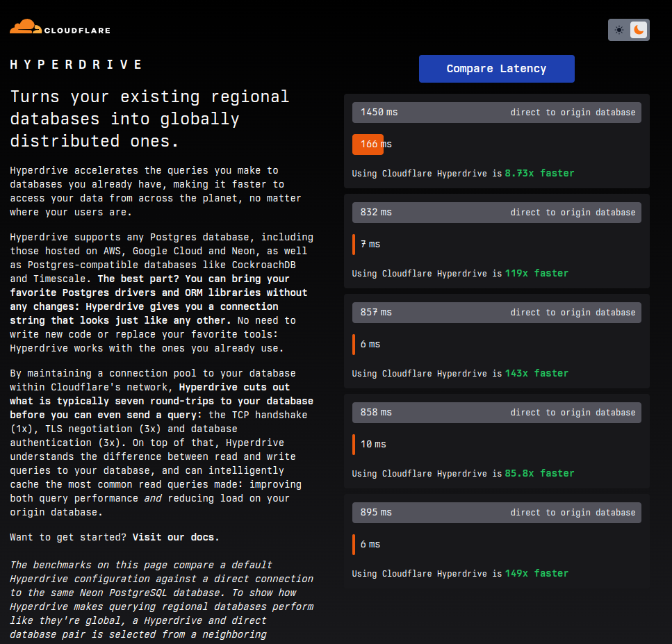This screenshot has width=672, height=644.
Task: Select dark mode moon icon
Action: point(639,30)
